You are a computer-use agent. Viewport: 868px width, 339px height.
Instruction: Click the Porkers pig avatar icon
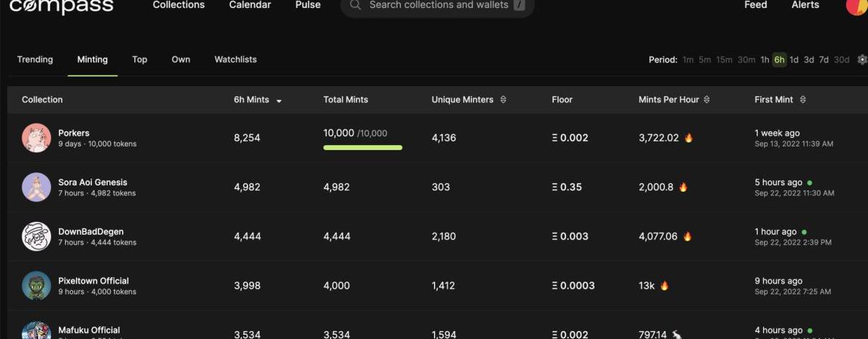(36, 138)
